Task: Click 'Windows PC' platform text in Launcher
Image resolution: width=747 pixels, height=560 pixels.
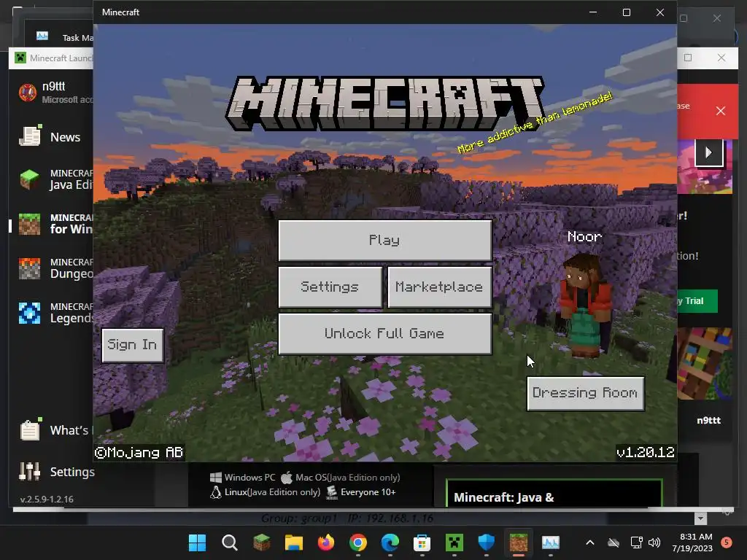Action: click(x=249, y=477)
